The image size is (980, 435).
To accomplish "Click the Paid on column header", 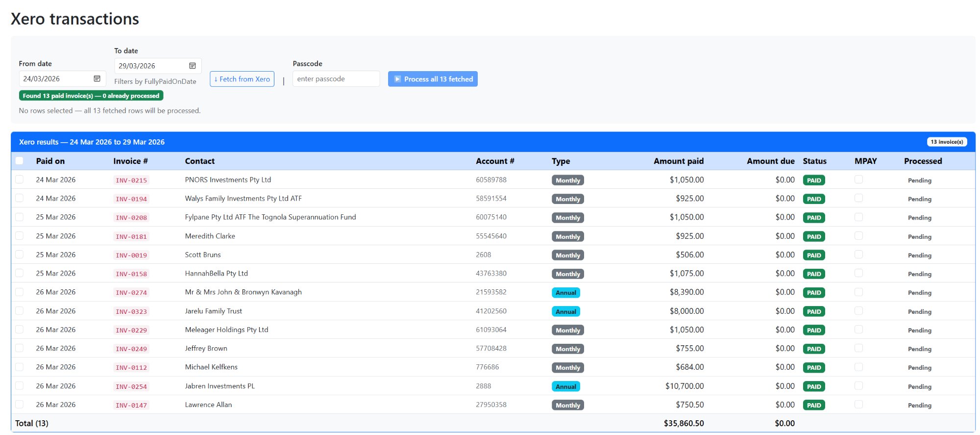I will [50, 161].
